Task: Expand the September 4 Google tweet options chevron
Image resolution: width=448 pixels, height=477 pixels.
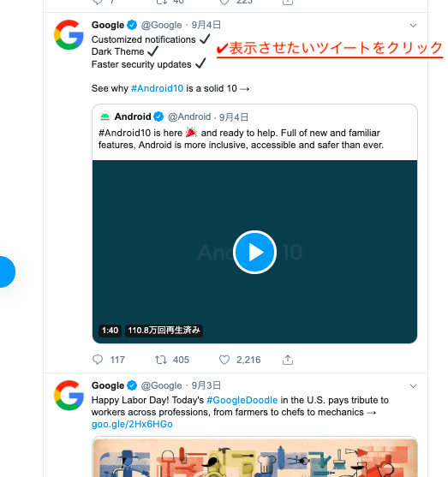Action: (413, 25)
